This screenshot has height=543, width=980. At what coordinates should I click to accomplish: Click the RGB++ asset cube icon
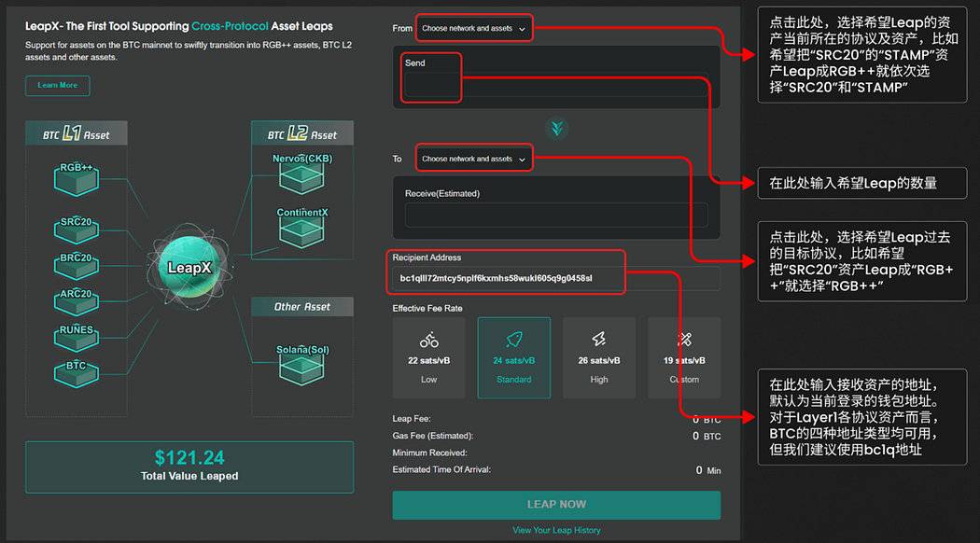coord(77,180)
